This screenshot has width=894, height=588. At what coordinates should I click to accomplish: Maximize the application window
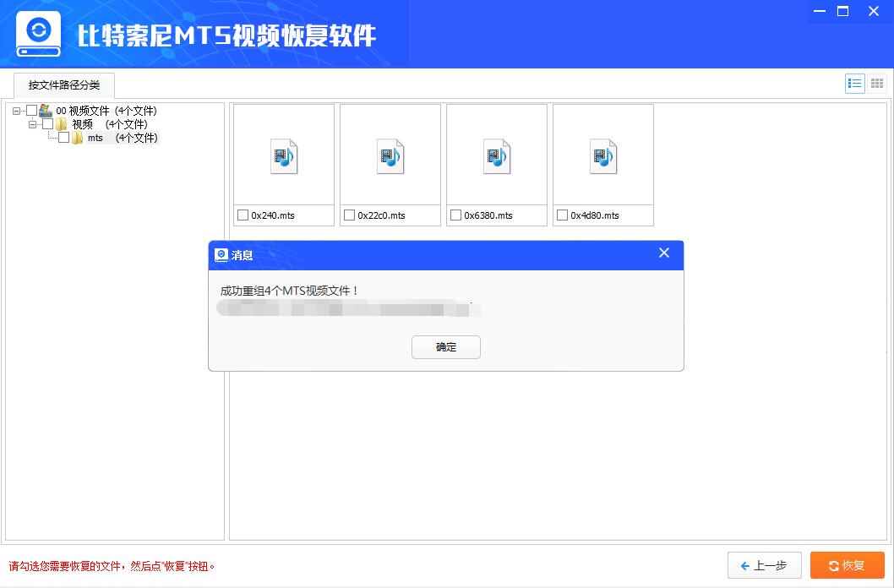click(x=842, y=11)
